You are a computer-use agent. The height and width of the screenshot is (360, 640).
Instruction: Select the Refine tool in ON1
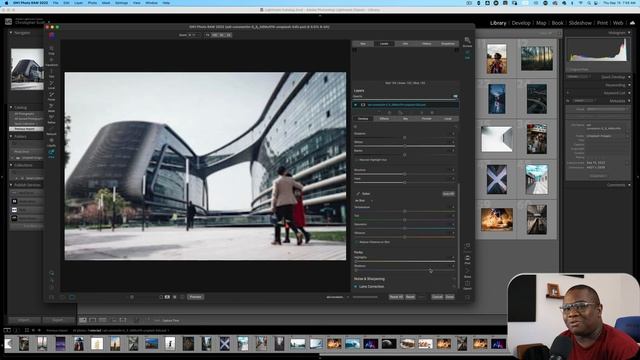51,119
